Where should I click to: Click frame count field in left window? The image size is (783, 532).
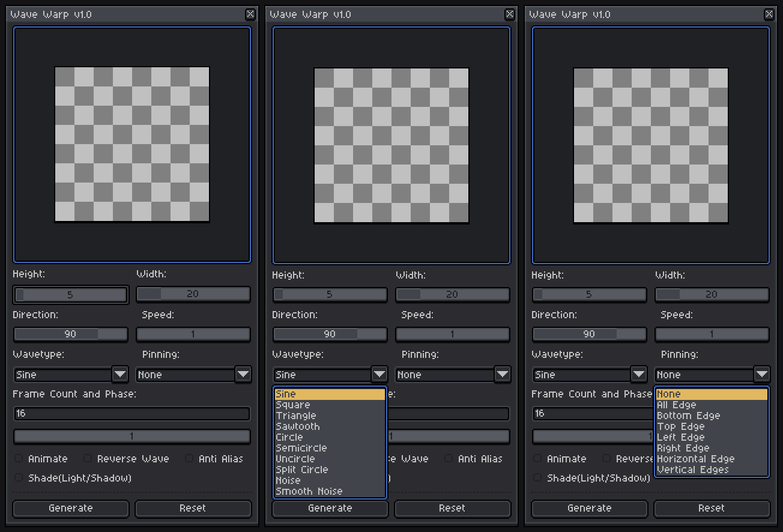tap(132, 413)
